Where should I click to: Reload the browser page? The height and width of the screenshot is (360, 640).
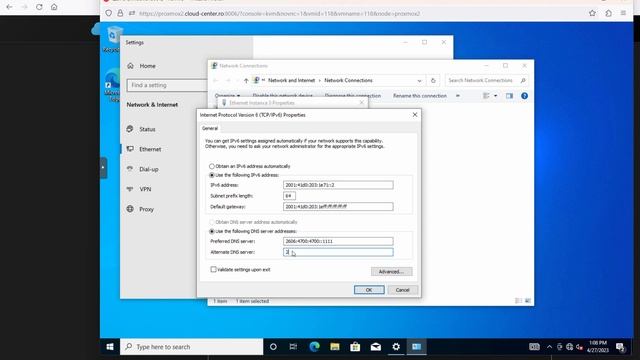(39, 7)
